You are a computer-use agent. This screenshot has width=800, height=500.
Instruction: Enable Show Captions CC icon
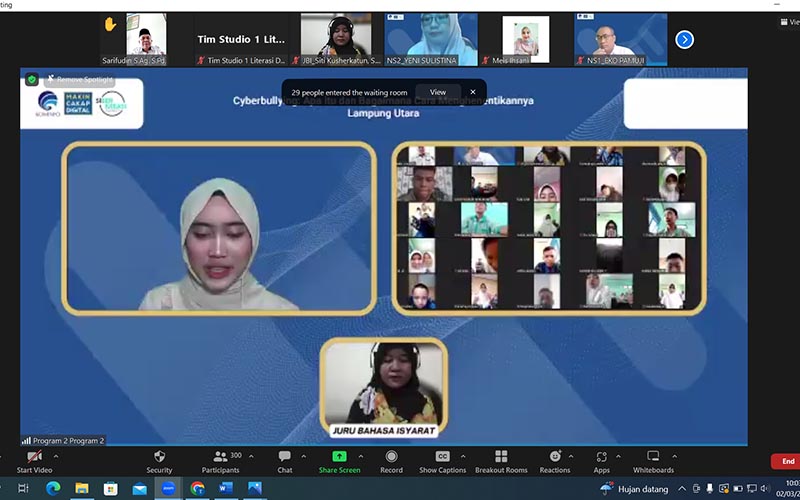click(442, 456)
